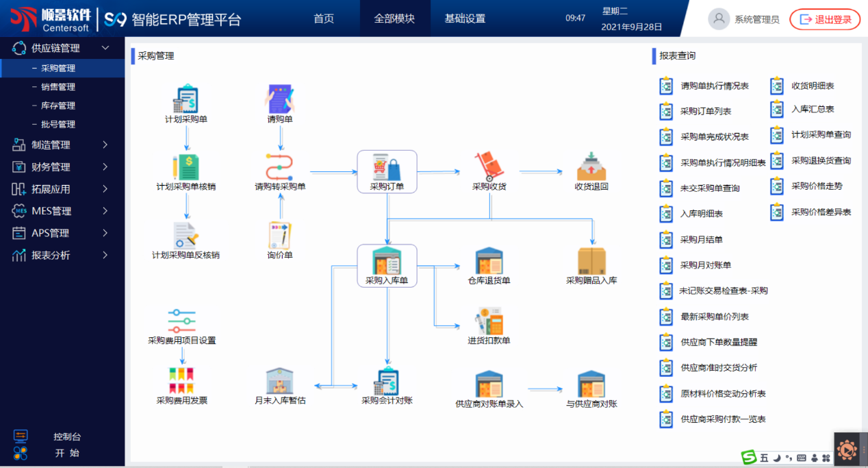Select the 采购收货 hand truck icon
The height and width of the screenshot is (468, 868).
pyautogui.click(x=489, y=167)
